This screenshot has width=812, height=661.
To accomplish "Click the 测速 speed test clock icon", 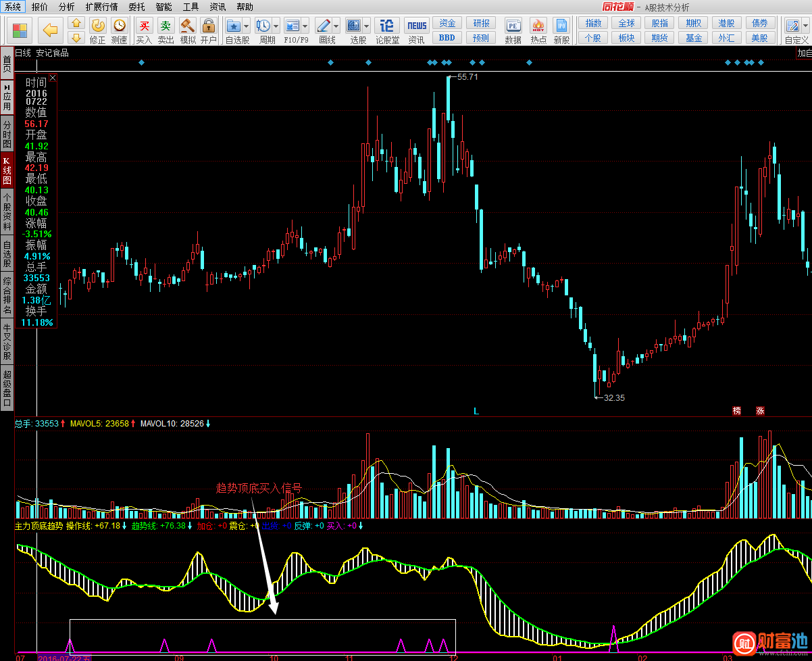I will [x=119, y=26].
